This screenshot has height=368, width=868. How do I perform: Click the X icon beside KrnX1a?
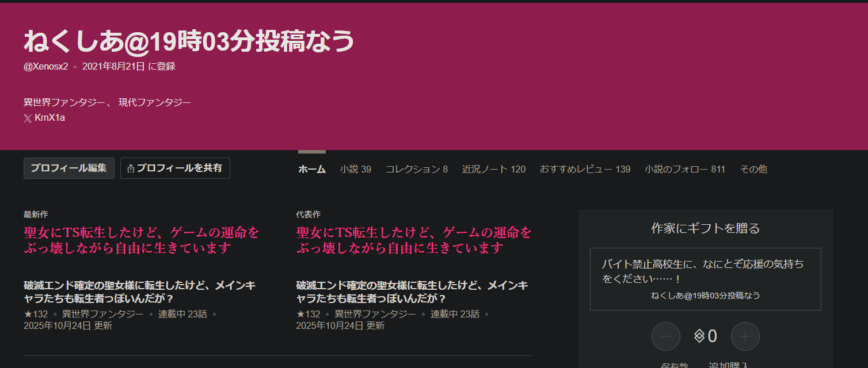[28, 118]
